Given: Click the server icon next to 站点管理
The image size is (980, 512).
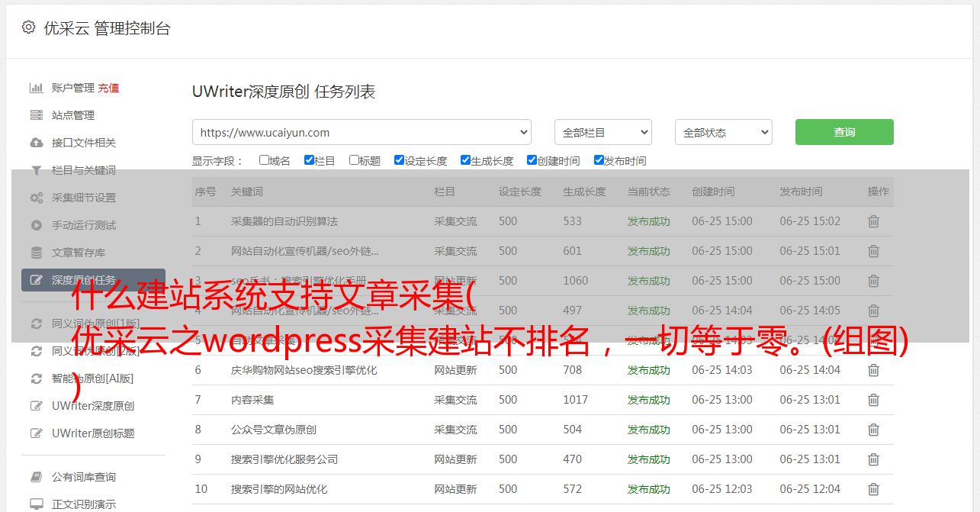Looking at the screenshot, I should pyautogui.click(x=36, y=115).
